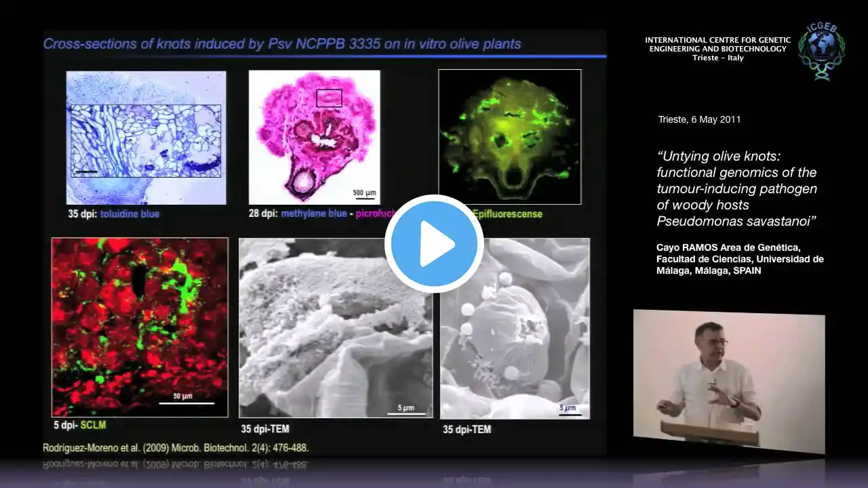This screenshot has width=868, height=488.
Task: Select the pink methylene blue cross-section image
Action: pos(314,136)
